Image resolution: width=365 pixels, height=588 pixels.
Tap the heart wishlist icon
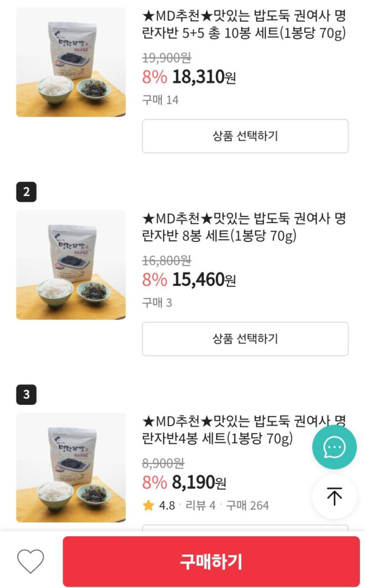(x=30, y=561)
